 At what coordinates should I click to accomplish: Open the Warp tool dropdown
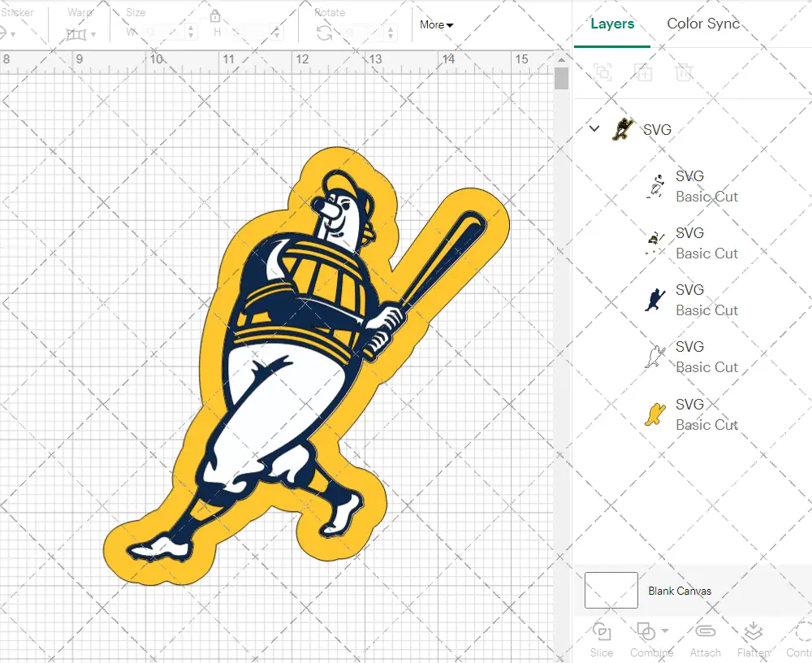(93, 35)
